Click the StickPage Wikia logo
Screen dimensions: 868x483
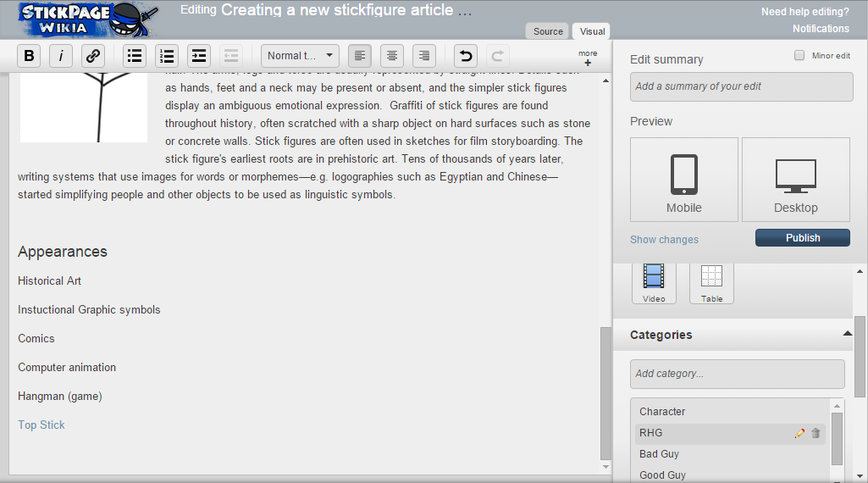(89, 19)
